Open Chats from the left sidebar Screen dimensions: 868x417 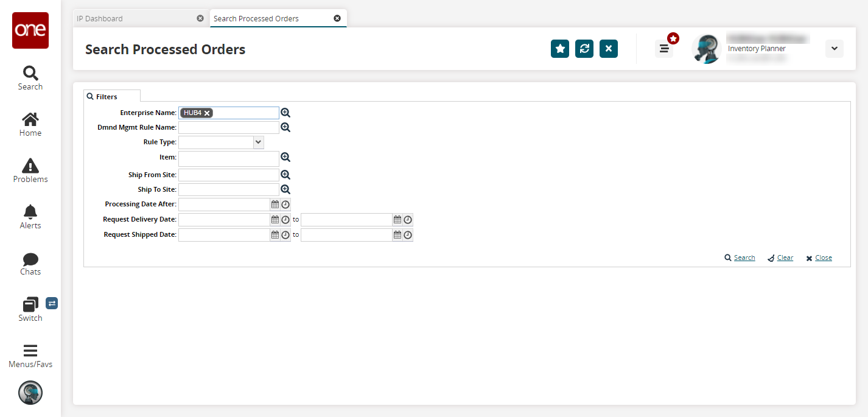pos(30,263)
